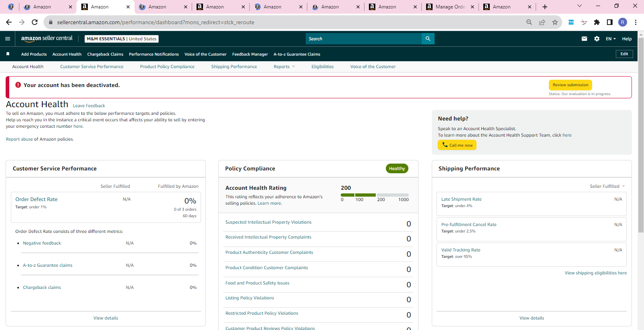Open A-to-z Guarantee Claims in favorites bar
644x330 pixels.
tap(297, 54)
